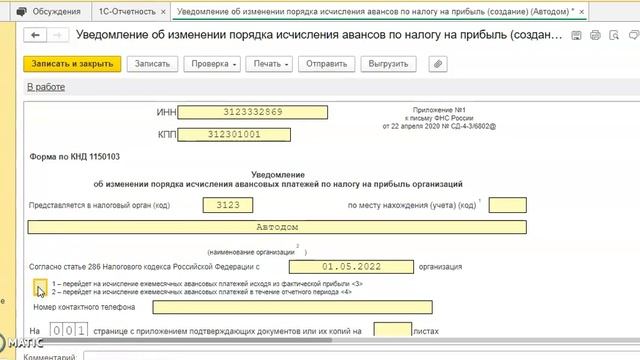Click the КПП field 312301001
The width and height of the screenshot is (640, 360).
234,135
